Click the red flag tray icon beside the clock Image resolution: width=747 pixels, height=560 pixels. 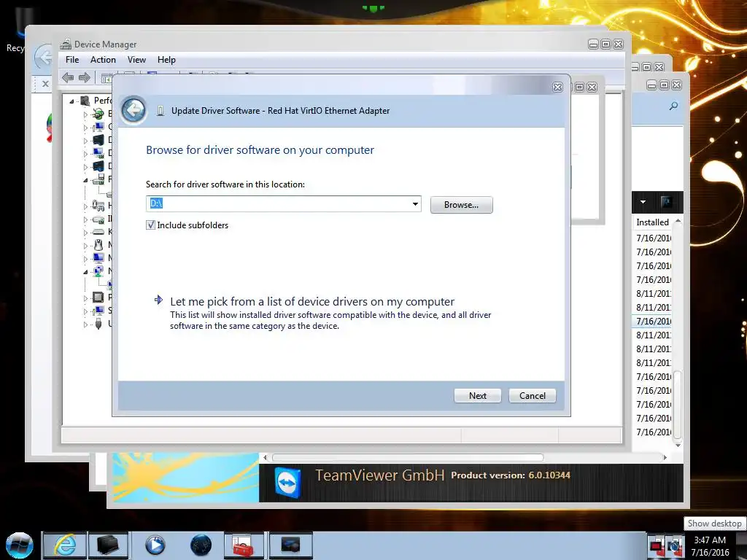tap(657, 545)
